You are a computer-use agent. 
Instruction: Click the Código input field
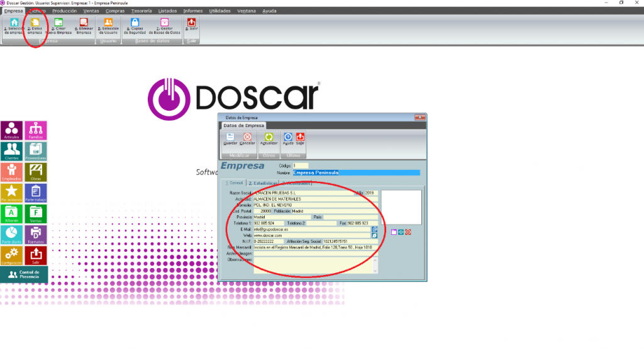(x=300, y=166)
